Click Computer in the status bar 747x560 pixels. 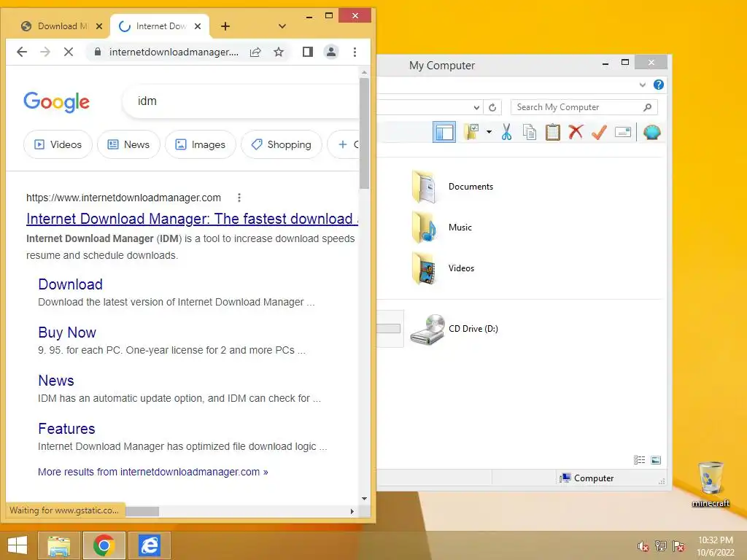tap(587, 478)
